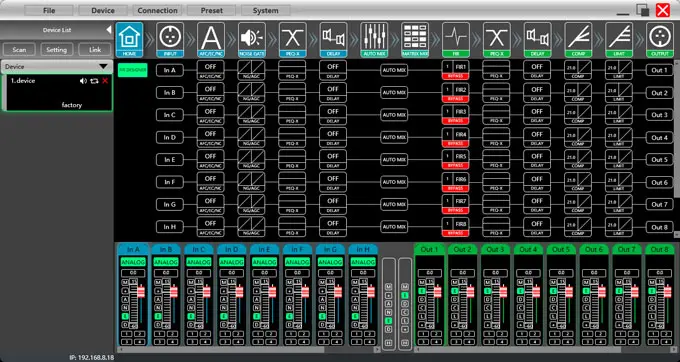Click the speaker icon on 1.device
This screenshot has height=362, width=680.
(83, 81)
